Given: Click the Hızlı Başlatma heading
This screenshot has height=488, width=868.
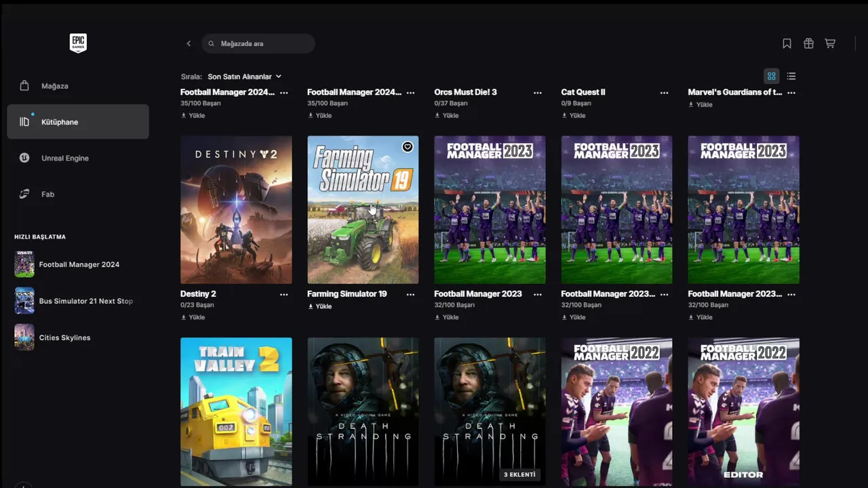Looking at the screenshot, I should tap(40, 237).
